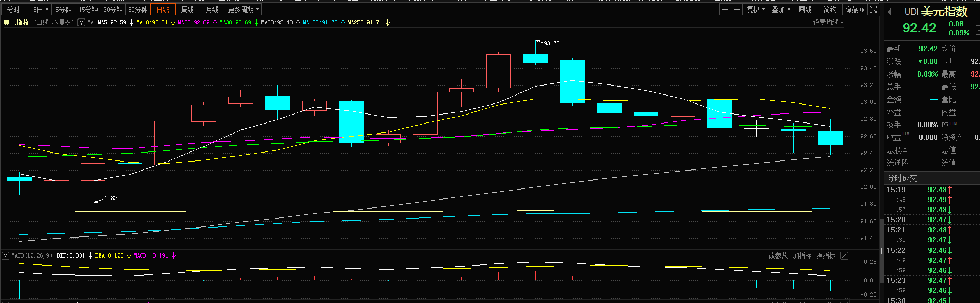Image resolution: width=980 pixels, height=303 pixels.
Task: Switch to the 60分钟 tab
Action: tap(138, 10)
